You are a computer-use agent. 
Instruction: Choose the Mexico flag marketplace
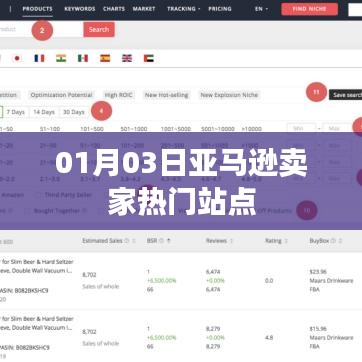coord(83,58)
